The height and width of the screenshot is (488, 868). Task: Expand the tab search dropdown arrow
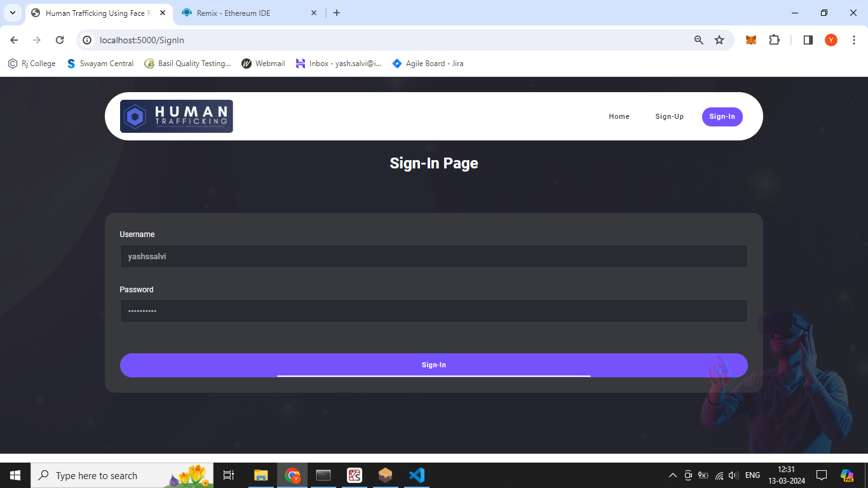[x=12, y=13]
